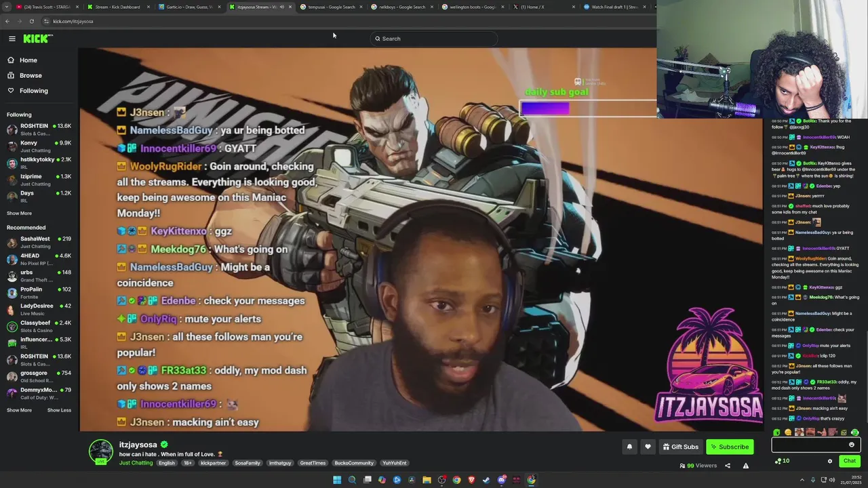This screenshot has width=868, height=488.
Task: Open urbs recommended channel
Action: click(x=39, y=276)
